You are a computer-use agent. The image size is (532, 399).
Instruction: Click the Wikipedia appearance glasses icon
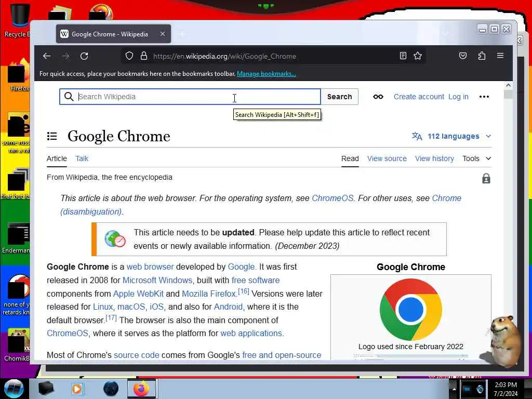378,97
